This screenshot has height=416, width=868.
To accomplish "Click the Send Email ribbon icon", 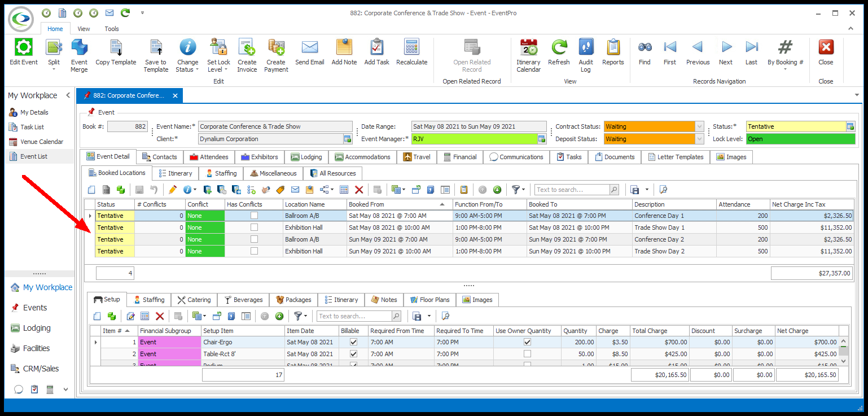I will [309, 47].
